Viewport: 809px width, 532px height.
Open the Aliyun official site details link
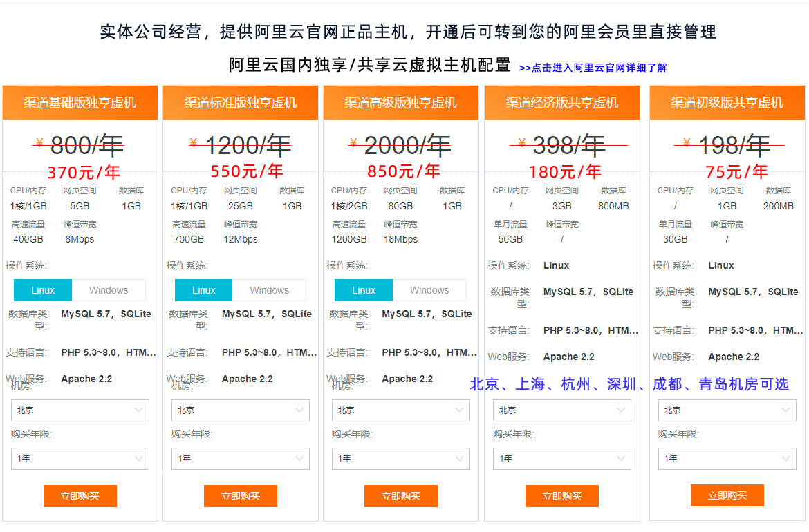[x=593, y=68]
